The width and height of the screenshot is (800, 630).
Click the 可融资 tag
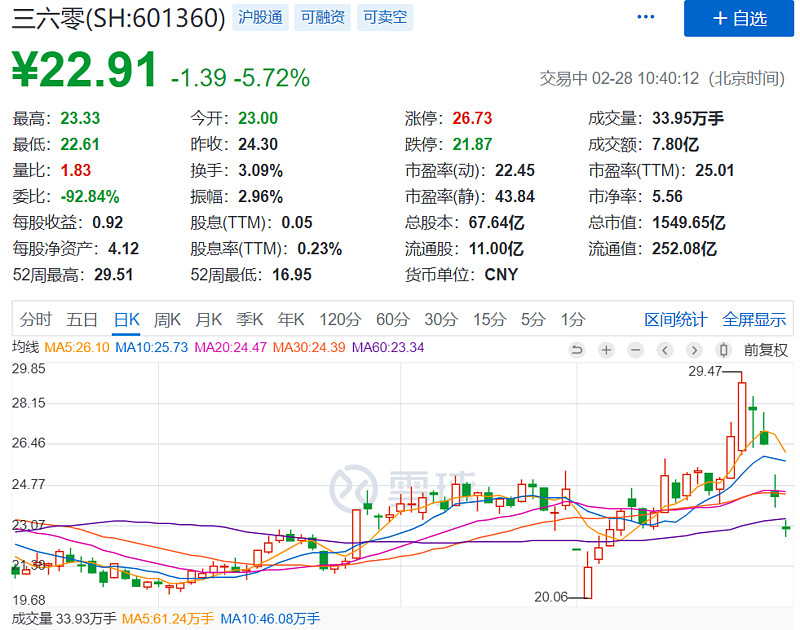pyautogui.click(x=322, y=17)
